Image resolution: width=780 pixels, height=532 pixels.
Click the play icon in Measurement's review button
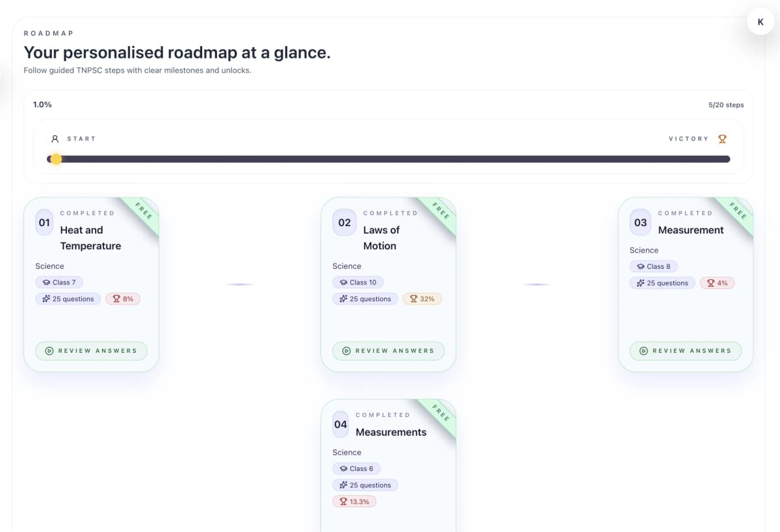tap(643, 350)
